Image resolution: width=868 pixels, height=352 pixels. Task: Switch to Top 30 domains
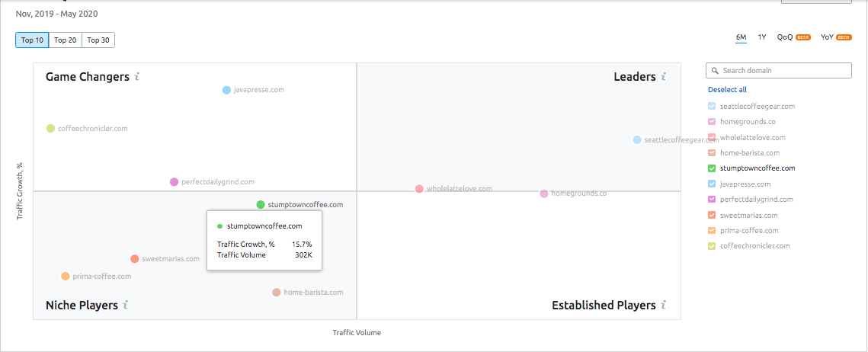point(98,40)
